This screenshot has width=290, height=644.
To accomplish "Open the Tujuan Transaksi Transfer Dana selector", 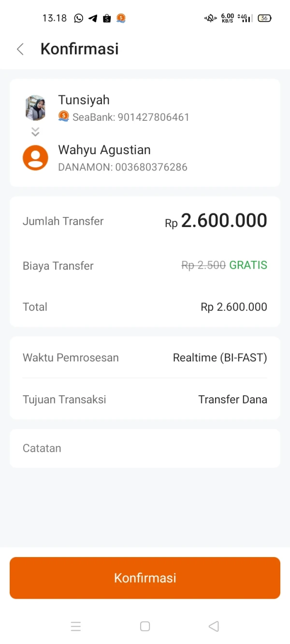I will [x=232, y=400].
